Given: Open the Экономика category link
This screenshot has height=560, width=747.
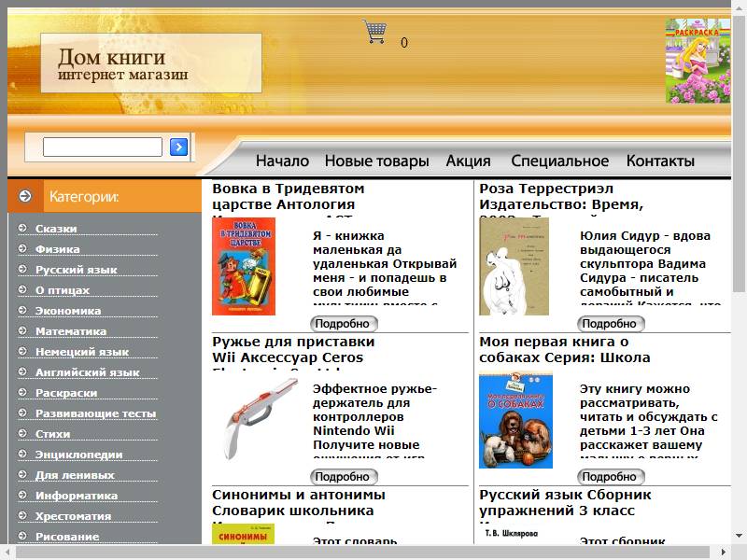Looking at the screenshot, I should (x=68, y=311).
